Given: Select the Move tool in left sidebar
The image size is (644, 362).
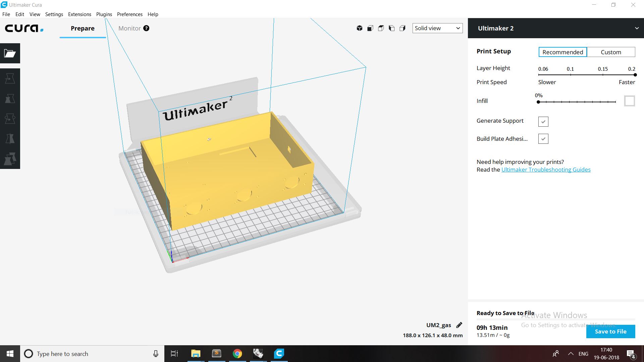Looking at the screenshot, I should [10, 78].
